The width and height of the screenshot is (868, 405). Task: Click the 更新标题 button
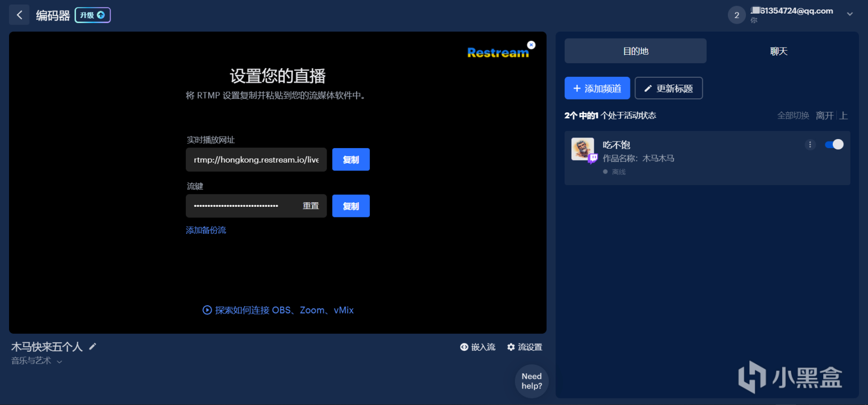(x=669, y=88)
